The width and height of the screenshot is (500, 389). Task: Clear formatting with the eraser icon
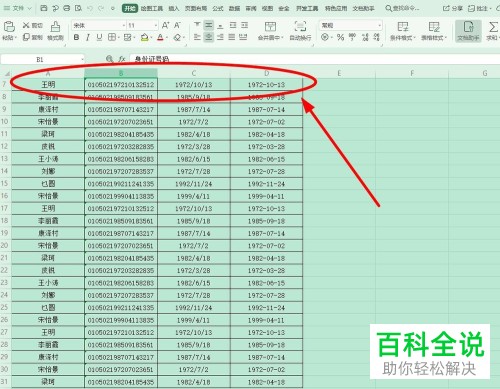(x=177, y=38)
